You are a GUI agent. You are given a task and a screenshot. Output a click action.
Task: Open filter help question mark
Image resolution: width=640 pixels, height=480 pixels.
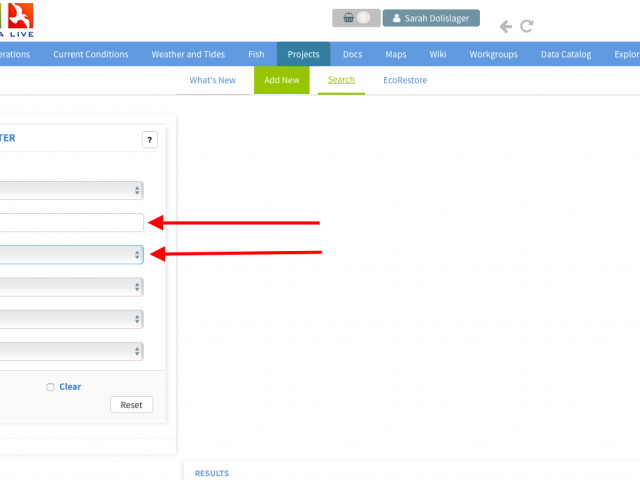pos(149,140)
